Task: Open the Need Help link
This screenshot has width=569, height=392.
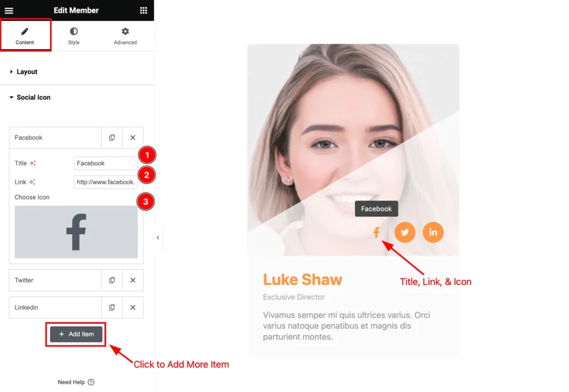Action: [76, 382]
